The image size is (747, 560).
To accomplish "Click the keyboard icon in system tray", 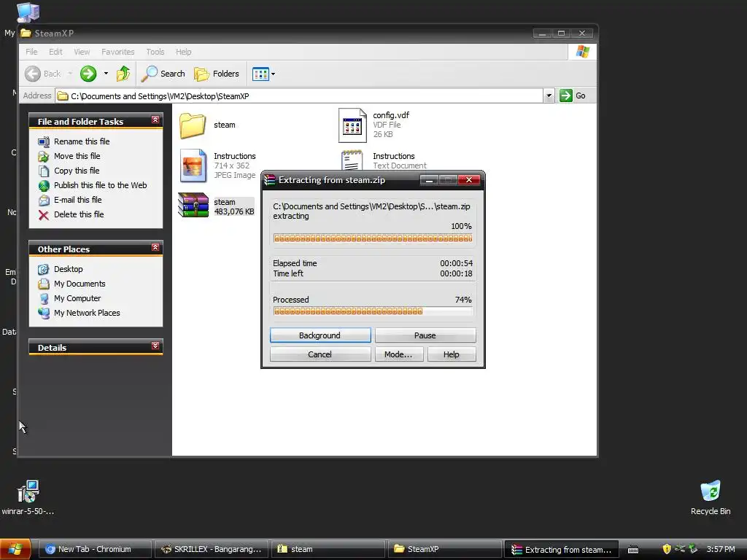I will 633,550.
